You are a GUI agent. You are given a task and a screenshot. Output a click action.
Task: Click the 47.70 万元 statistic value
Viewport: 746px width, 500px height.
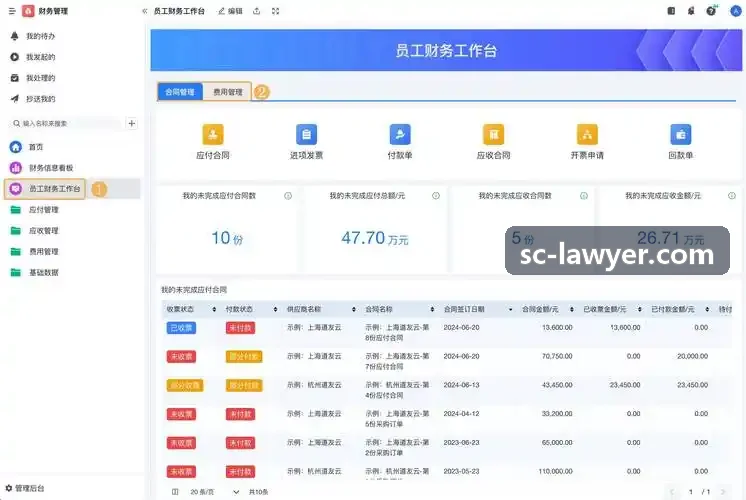(374, 238)
